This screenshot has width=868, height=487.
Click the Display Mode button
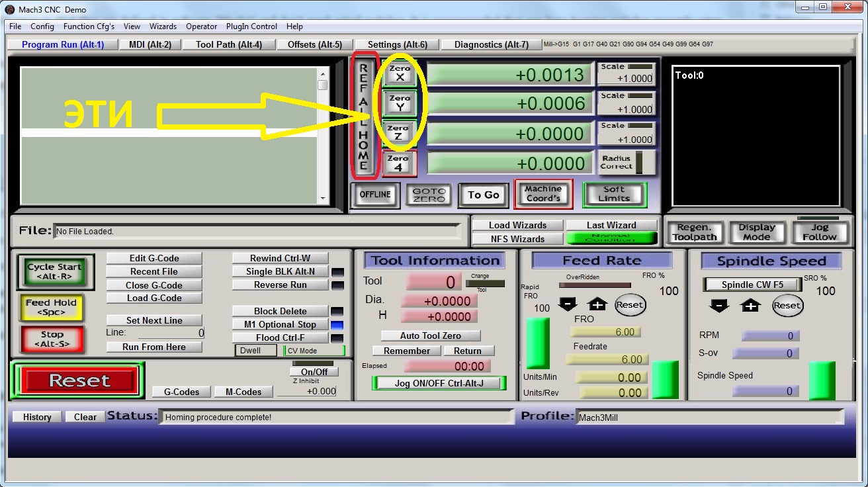click(757, 232)
